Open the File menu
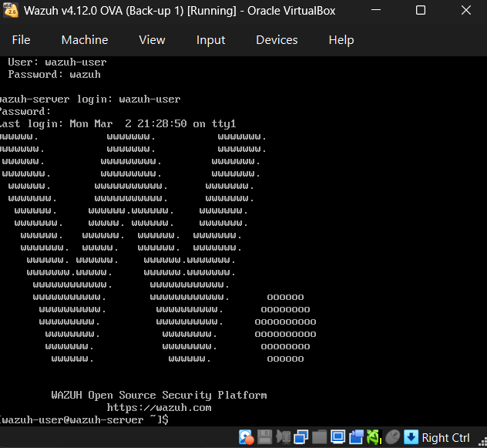Viewport: 487px width, 448px height. coord(21,40)
